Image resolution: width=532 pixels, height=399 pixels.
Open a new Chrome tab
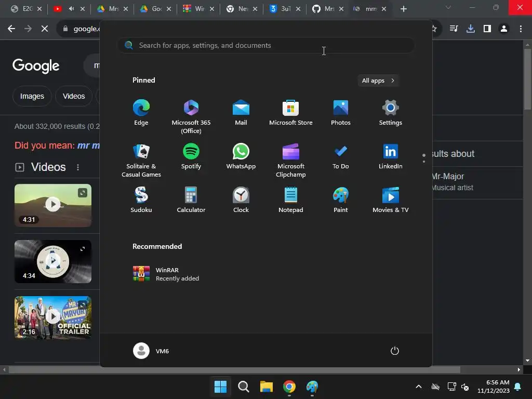(x=403, y=9)
